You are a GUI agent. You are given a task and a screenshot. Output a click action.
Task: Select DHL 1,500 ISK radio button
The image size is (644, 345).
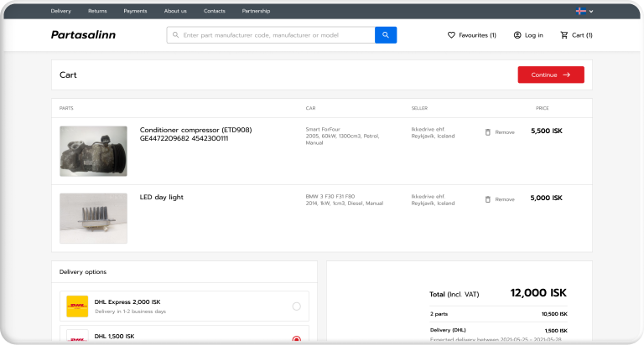[296, 339]
